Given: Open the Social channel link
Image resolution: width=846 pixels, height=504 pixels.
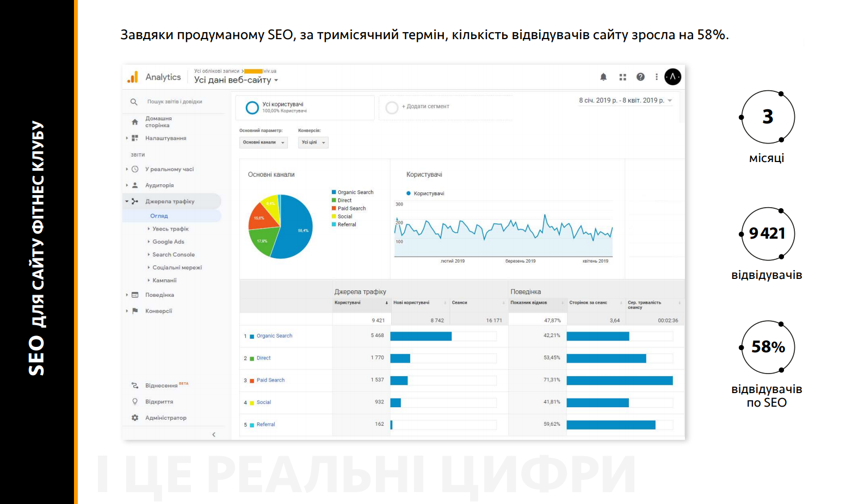Looking at the screenshot, I should click(x=264, y=403).
